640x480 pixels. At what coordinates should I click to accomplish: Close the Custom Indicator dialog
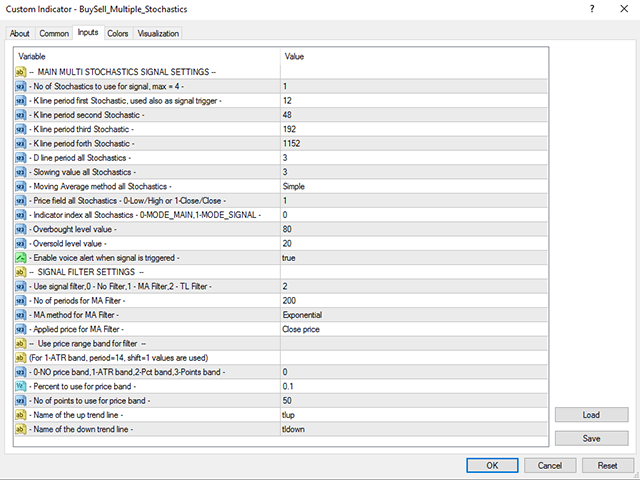(x=624, y=9)
